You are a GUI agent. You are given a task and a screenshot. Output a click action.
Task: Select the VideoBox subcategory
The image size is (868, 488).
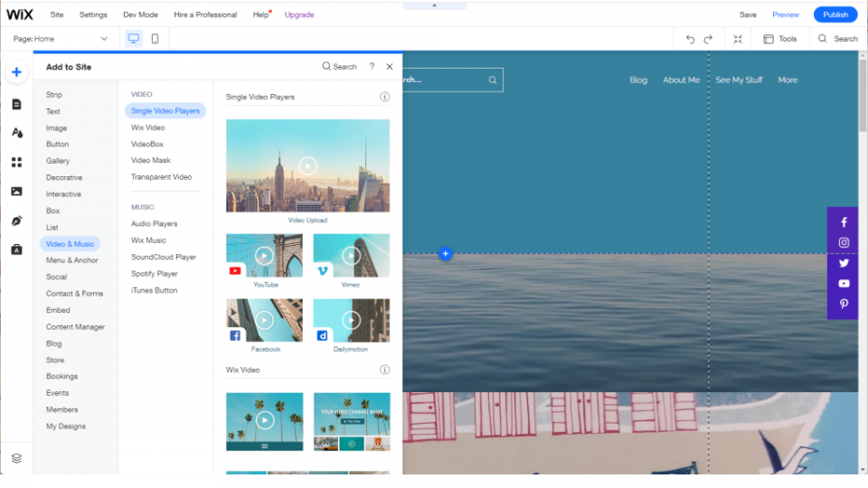[x=147, y=144]
